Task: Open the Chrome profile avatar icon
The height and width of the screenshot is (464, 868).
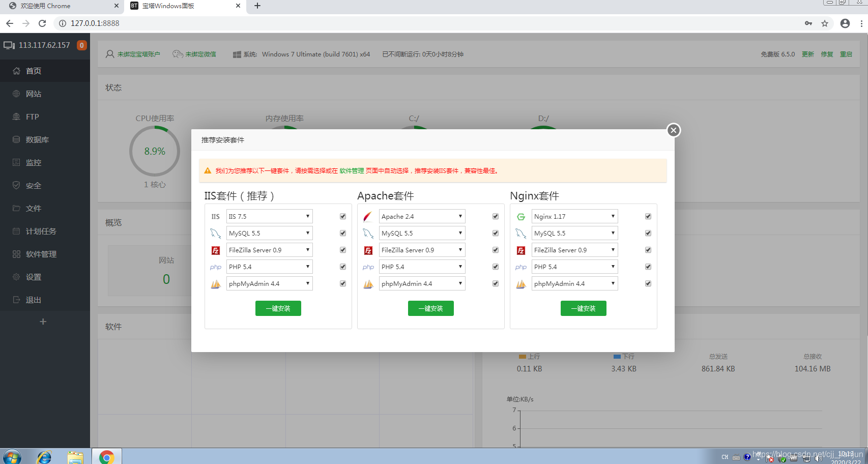Action: [845, 23]
